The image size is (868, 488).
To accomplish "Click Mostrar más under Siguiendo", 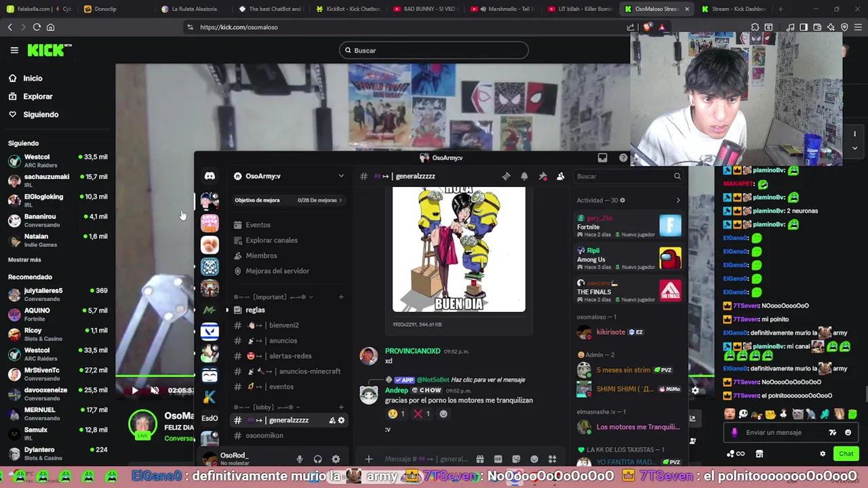I will [24, 260].
